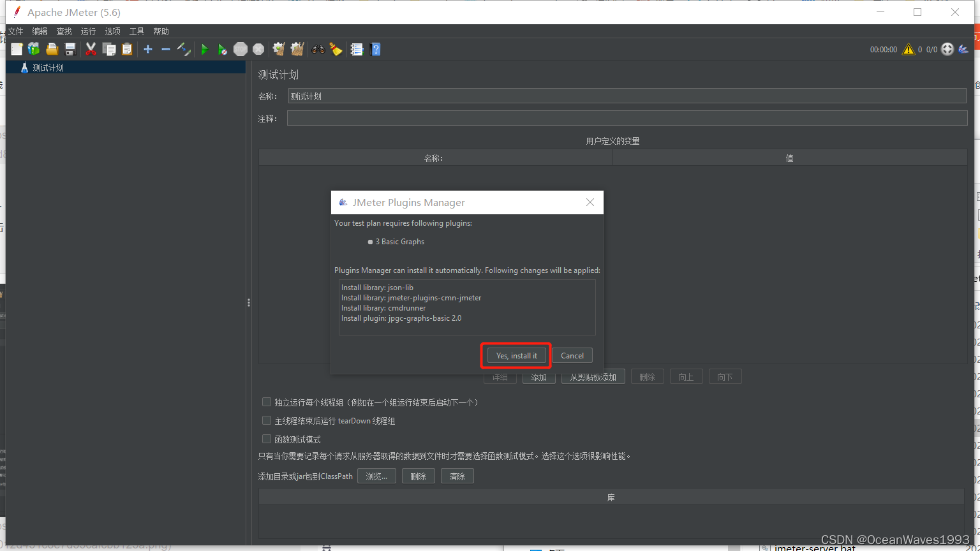The image size is (980, 551).
Task: Start the test with green arrow
Action: [205, 49]
